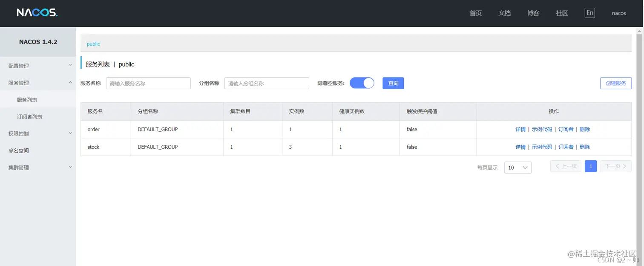Image resolution: width=644 pixels, height=266 pixels.
Task: Click the 查询 button
Action: coord(393,83)
